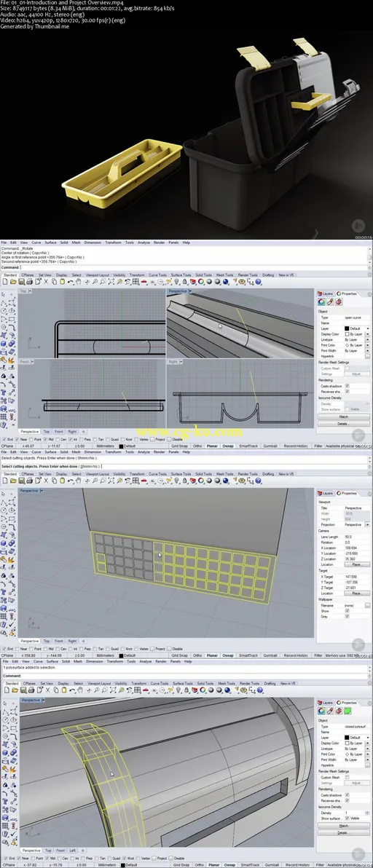Click blue Render sphere icon in bottom Rhino frame
This screenshot has width=373, height=868.
pyautogui.click(x=226, y=690)
